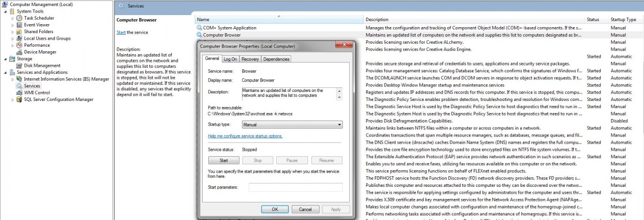Open the WMI Control icon
This screenshot has width=644, height=220.
click(x=20, y=92)
